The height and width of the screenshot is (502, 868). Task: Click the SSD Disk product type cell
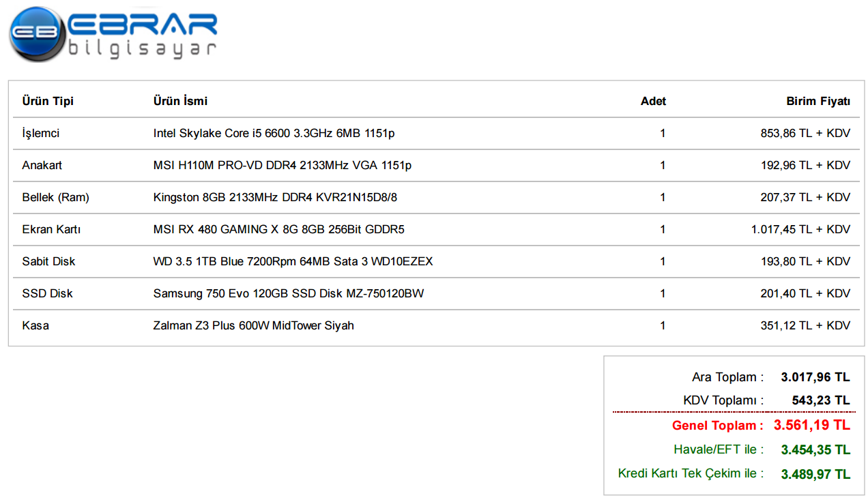pos(47,293)
